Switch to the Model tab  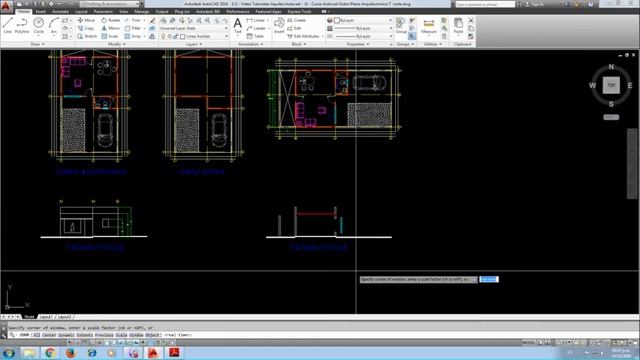(29, 317)
